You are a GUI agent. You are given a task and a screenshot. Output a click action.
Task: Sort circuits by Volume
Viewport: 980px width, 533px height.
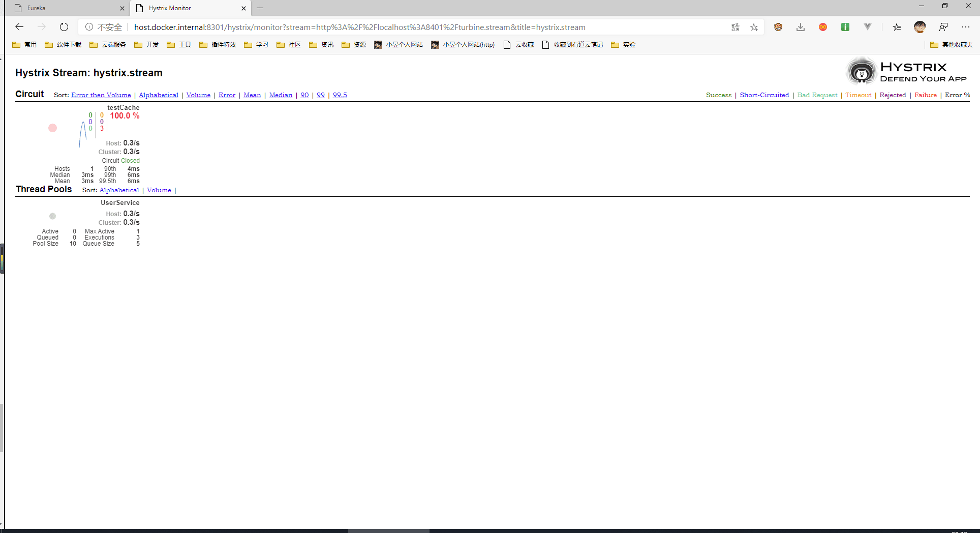coord(198,95)
